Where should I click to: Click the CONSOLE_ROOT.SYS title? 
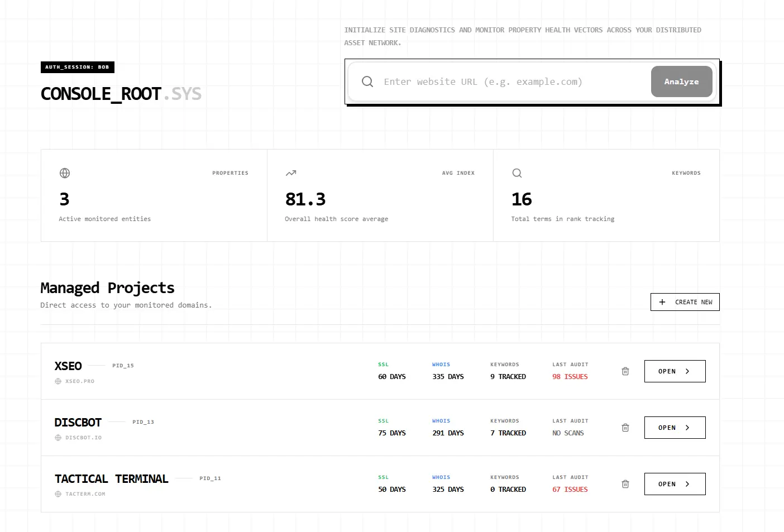point(121,94)
